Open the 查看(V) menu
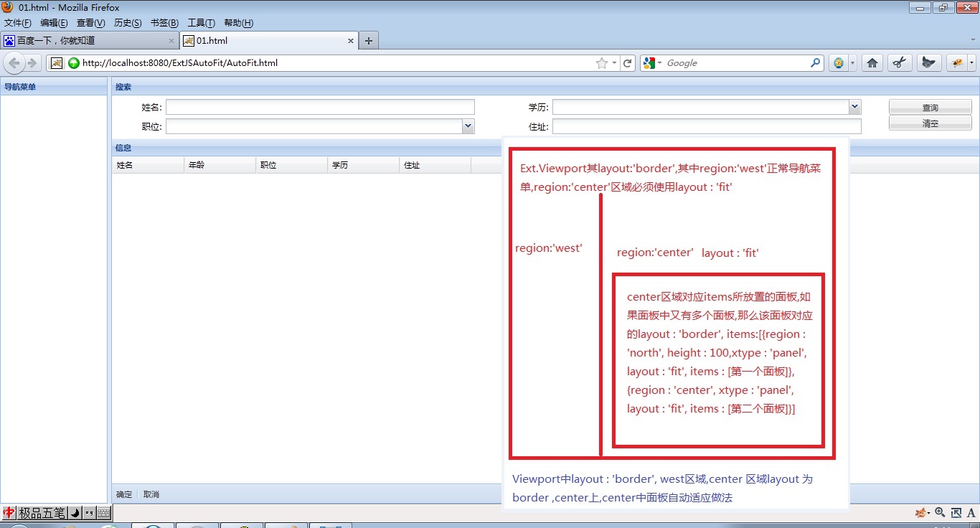This screenshot has height=528, width=980. pos(91,23)
